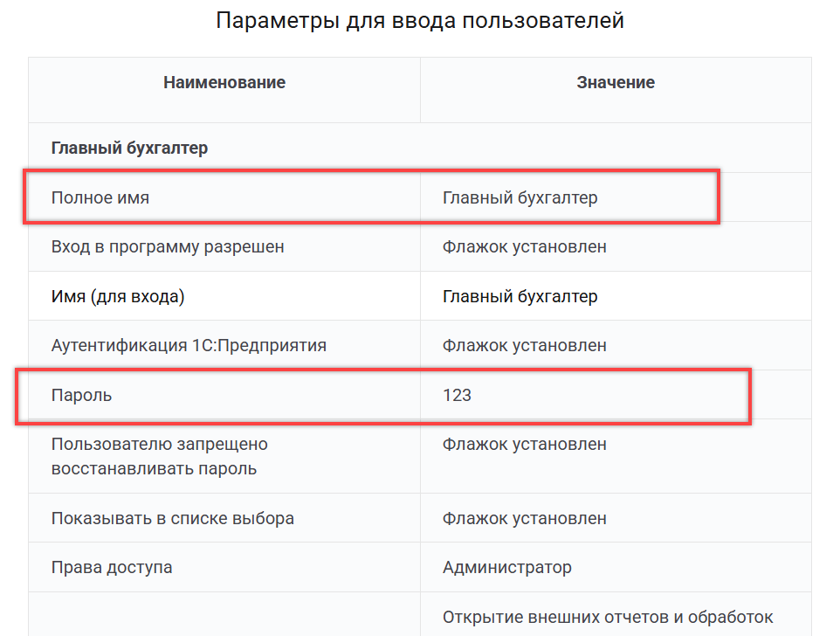Click "Главный бухгалтер" value beside Имя (для входа)
840x636 pixels.
[x=520, y=296]
